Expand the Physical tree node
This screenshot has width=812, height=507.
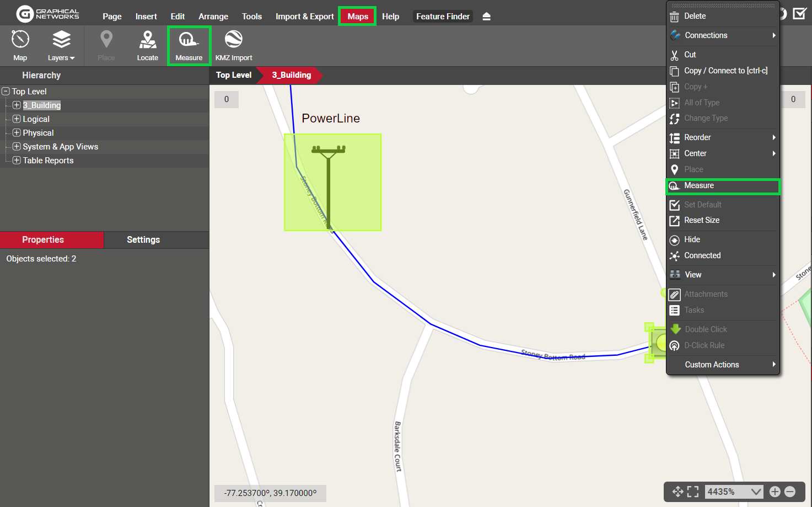[x=17, y=133]
